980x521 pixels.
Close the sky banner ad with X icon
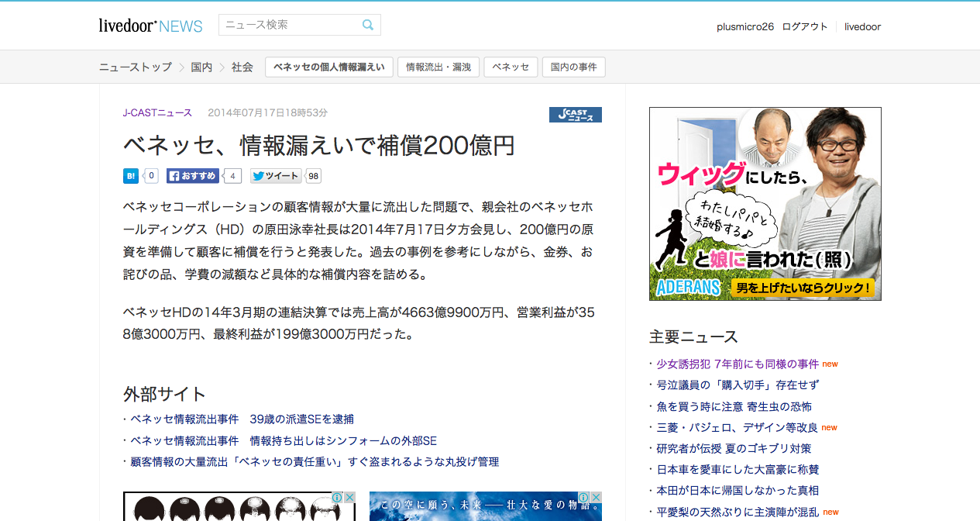tap(596, 497)
